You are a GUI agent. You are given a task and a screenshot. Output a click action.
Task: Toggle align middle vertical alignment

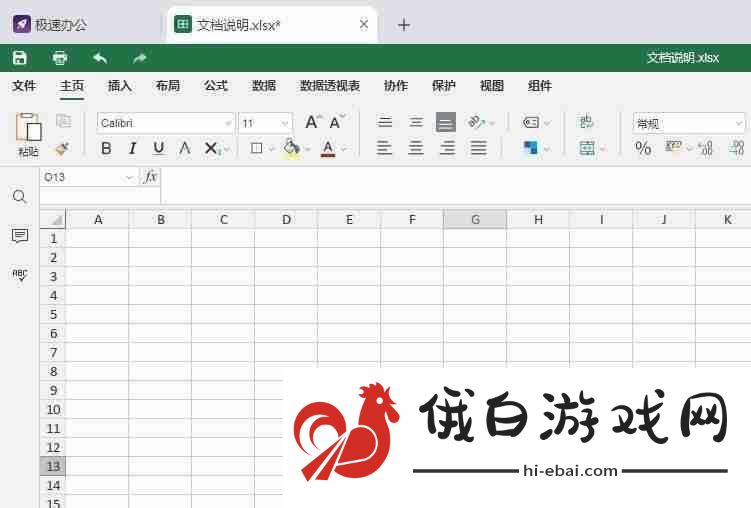coord(416,122)
